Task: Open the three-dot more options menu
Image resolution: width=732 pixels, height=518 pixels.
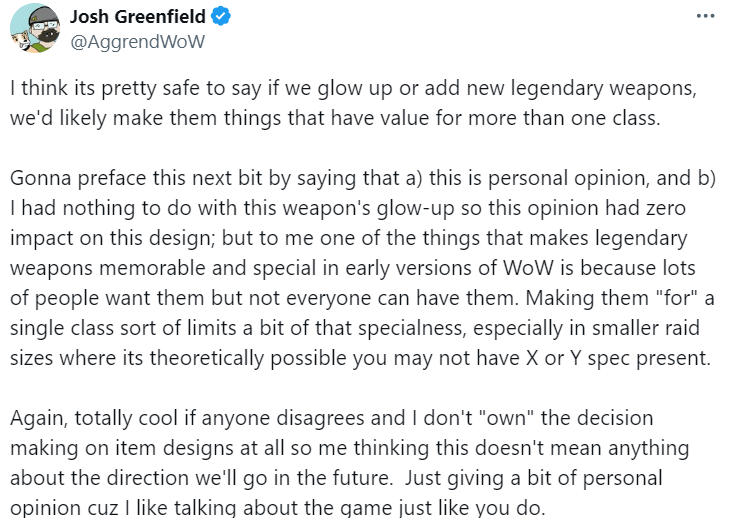Action: point(705,16)
